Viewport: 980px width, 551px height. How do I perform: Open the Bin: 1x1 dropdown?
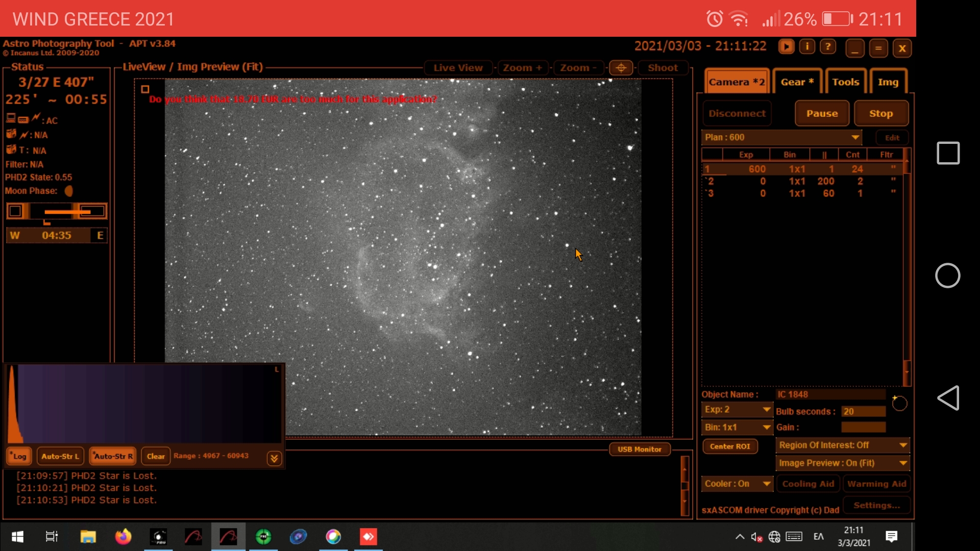click(x=737, y=427)
